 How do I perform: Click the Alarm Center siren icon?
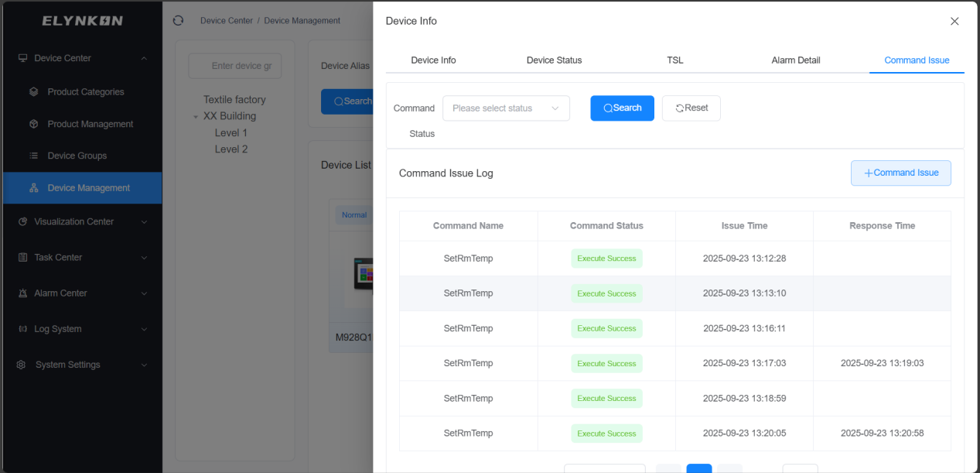[22, 293]
